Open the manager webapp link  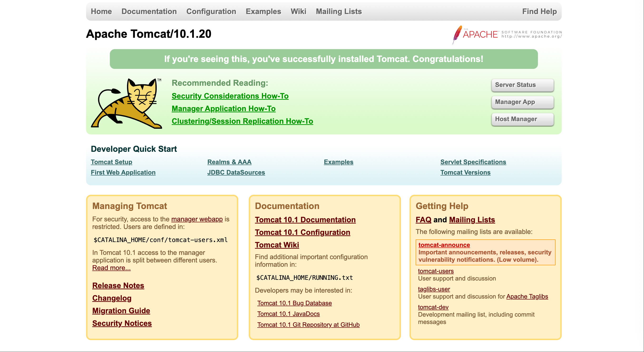click(197, 219)
